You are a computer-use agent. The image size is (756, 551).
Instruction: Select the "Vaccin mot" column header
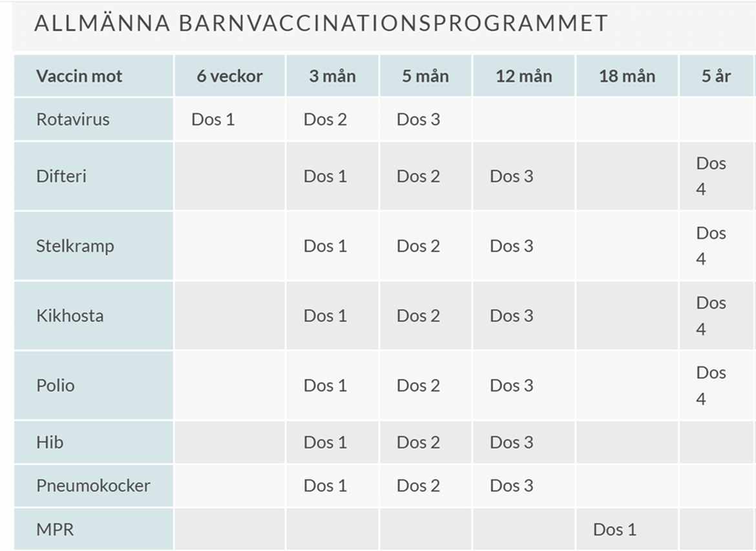(x=79, y=76)
